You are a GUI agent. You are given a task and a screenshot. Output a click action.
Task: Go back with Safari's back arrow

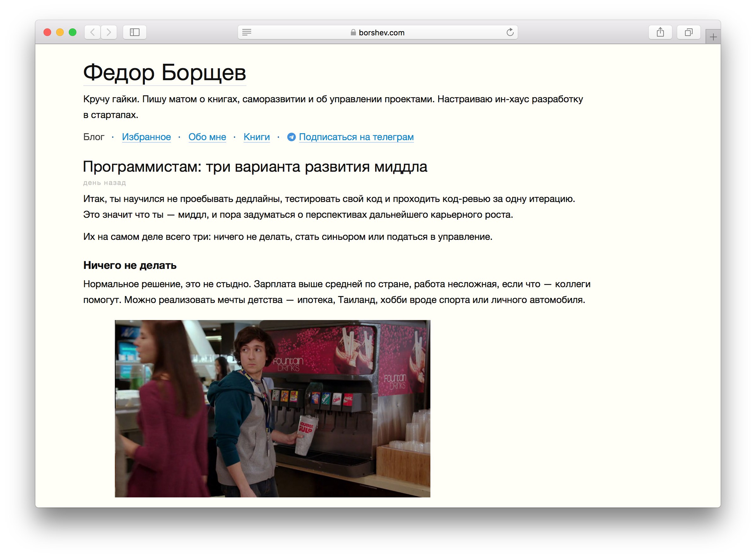pos(92,33)
